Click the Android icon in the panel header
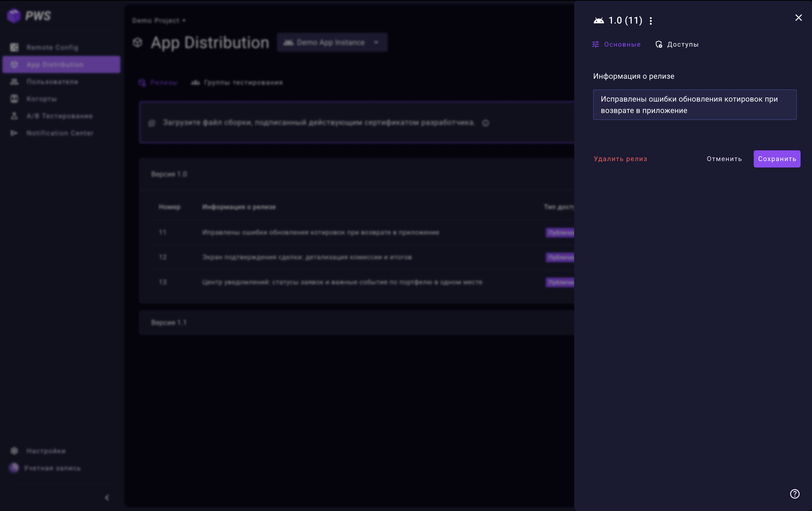Screen dimensions: 812x511 599,21
